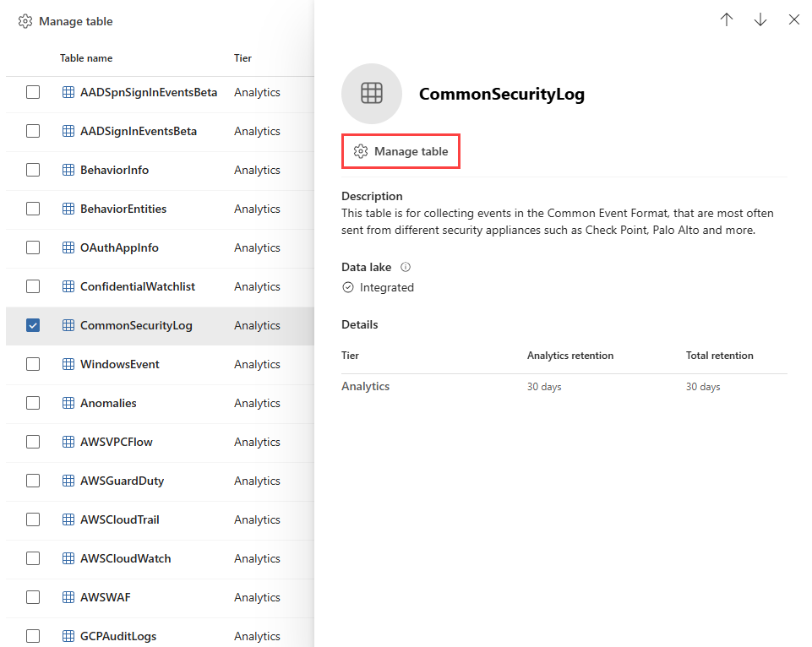The height and width of the screenshot is (647, 812).
Task: Open the AWSVPCFlow table name
Action: coord(117,442)
